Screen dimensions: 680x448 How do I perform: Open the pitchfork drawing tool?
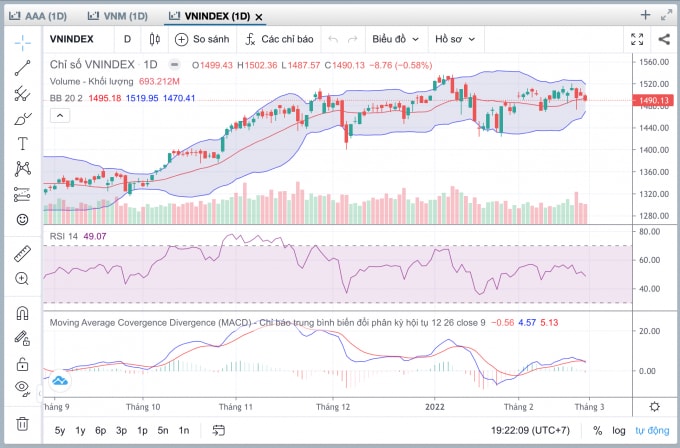23,94
